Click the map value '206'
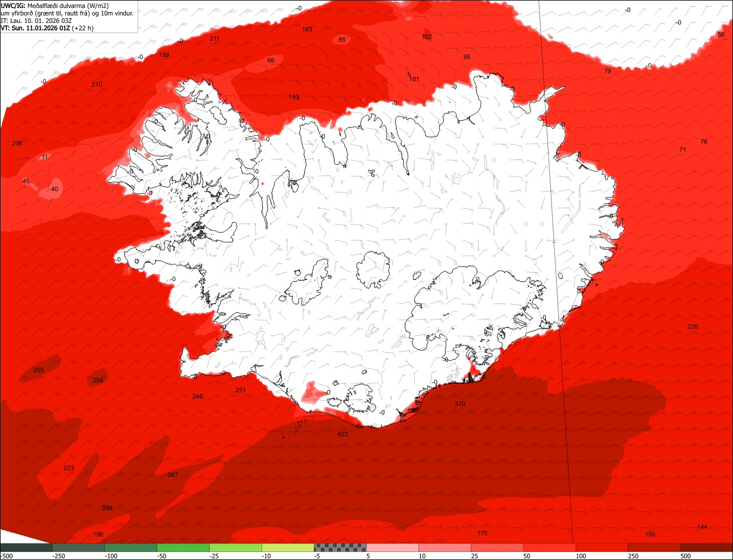The width and height of the screenshot is (733, 560). coord(17,143)
